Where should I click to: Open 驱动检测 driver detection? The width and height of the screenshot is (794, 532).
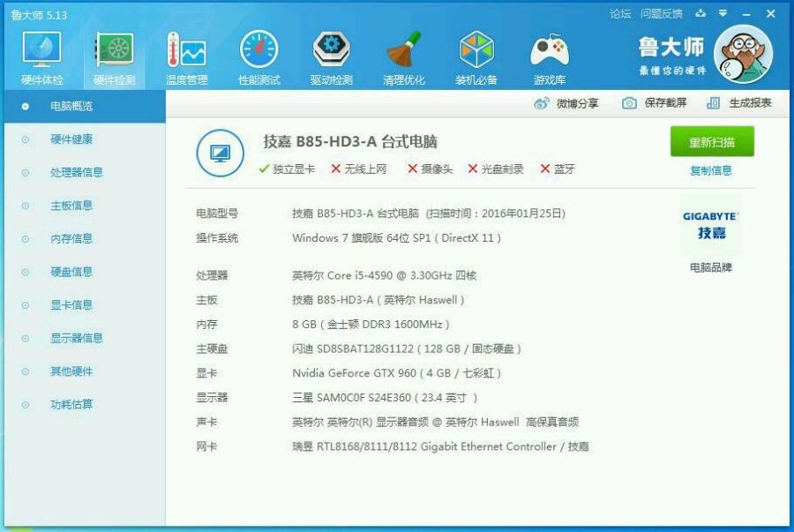[x=331, y=57]
